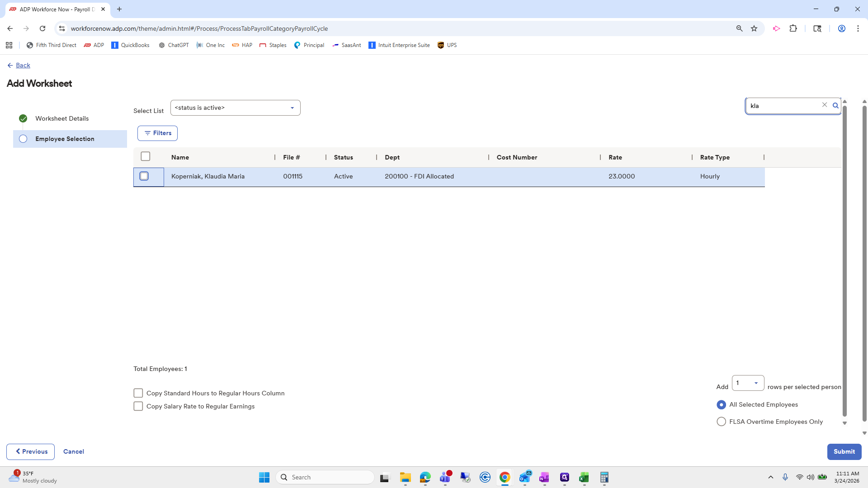This screenshot has height=488, width=868.
Task: Reload the ADP Workforce Now page
Action: coord(42,28)
